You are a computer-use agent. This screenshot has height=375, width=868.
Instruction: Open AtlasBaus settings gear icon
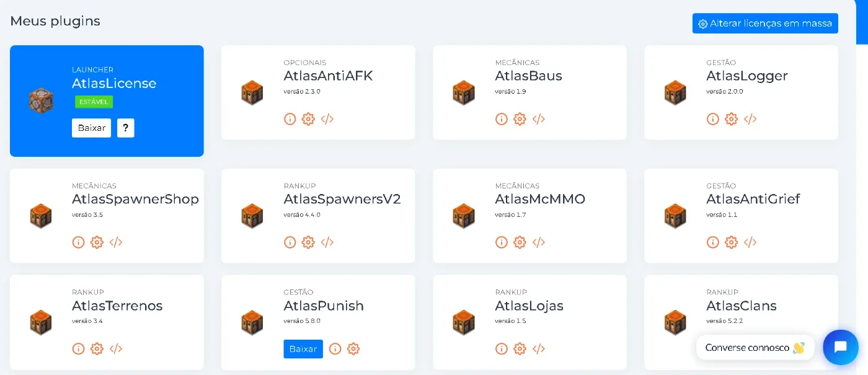[x=520, y=119]
